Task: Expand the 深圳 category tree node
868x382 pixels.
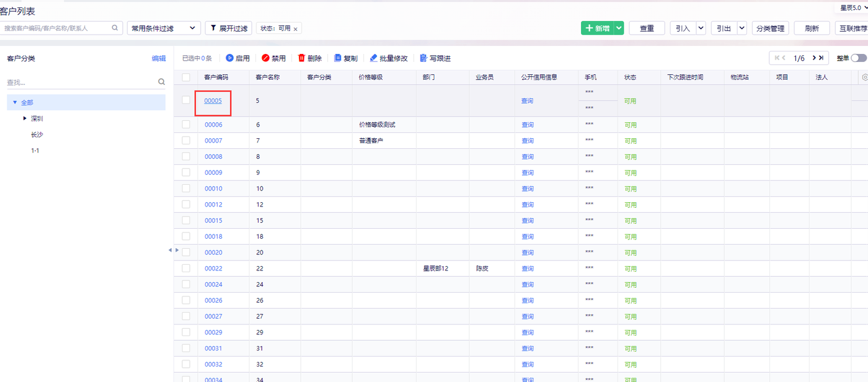Action: click(x=25, y=118)
